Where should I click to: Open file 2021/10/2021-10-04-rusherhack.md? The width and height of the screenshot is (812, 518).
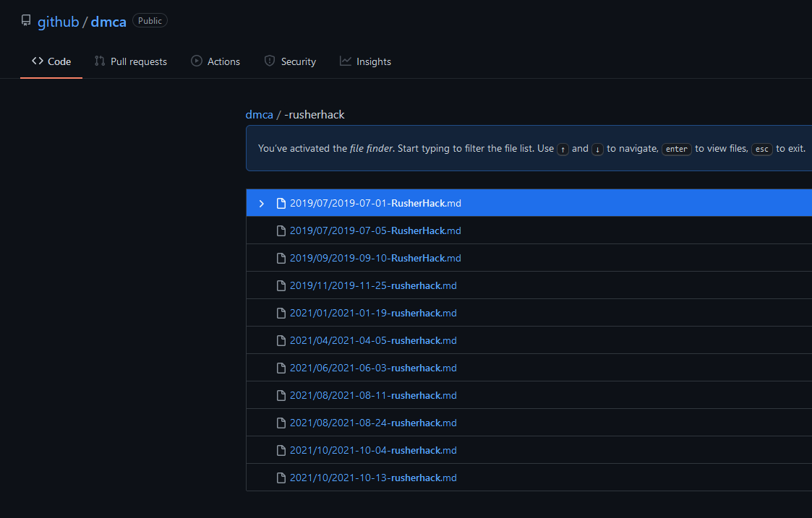click(373, 450)
